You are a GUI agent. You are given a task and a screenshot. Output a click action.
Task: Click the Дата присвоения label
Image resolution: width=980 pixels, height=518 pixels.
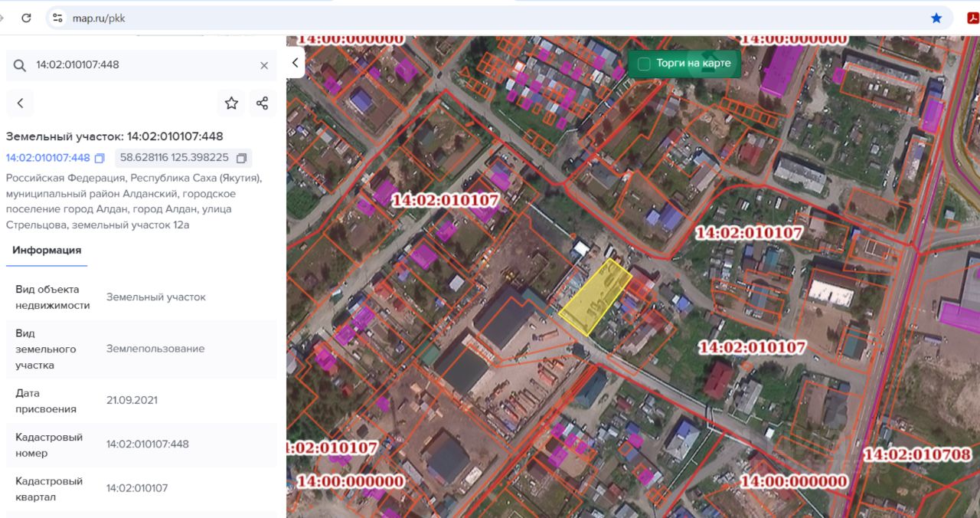coord(46,401)
